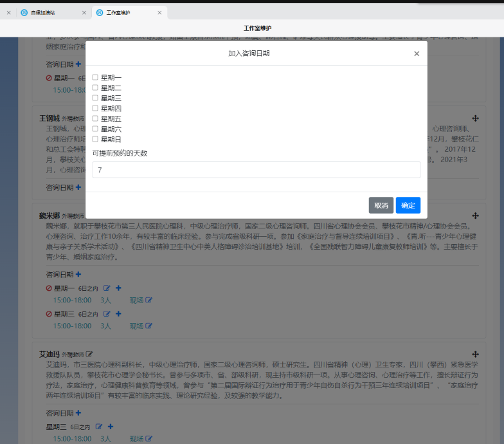Close the 自律加油站 tab
The image size is (504, 444).
(x=84, y=13)
